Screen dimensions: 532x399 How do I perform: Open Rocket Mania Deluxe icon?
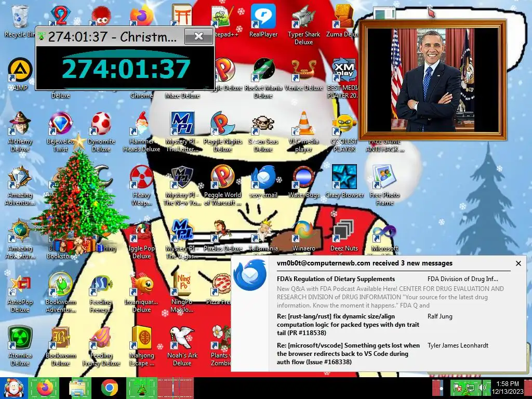pyautogui.click(x=263, y=78)
